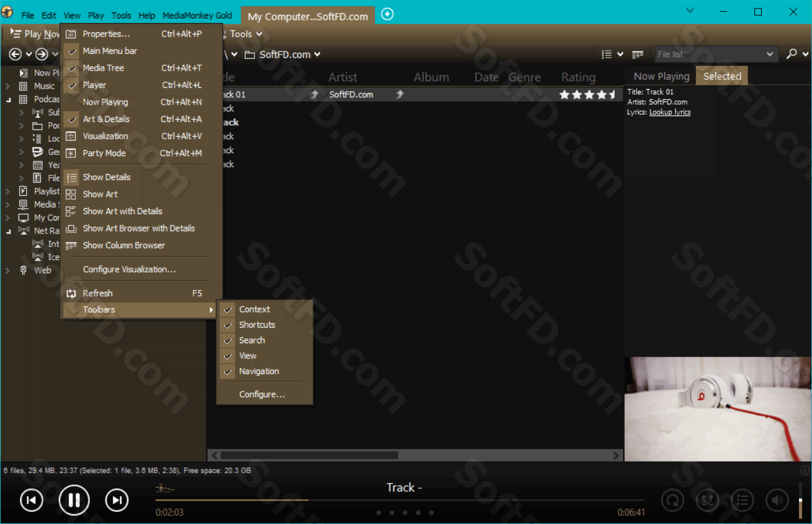The width and height of the screenshot is (812, 524).
Task: Uncheck the Context toolbar option
Action: coord(265,309)
